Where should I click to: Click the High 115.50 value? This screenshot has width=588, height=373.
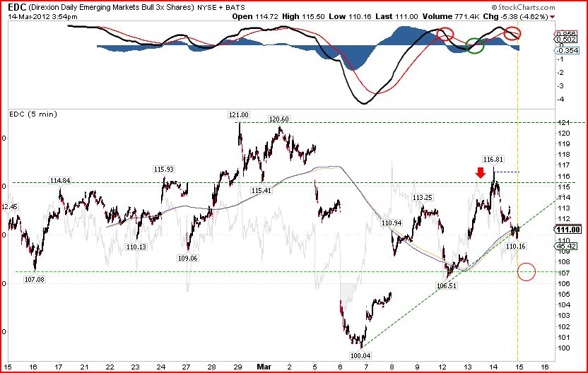(x=303, y=16)
